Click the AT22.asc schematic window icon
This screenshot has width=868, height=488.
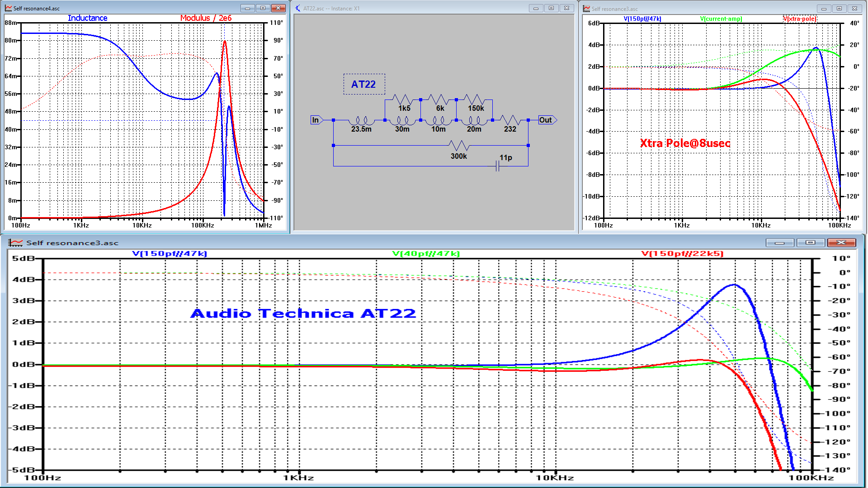pos(297,8)
